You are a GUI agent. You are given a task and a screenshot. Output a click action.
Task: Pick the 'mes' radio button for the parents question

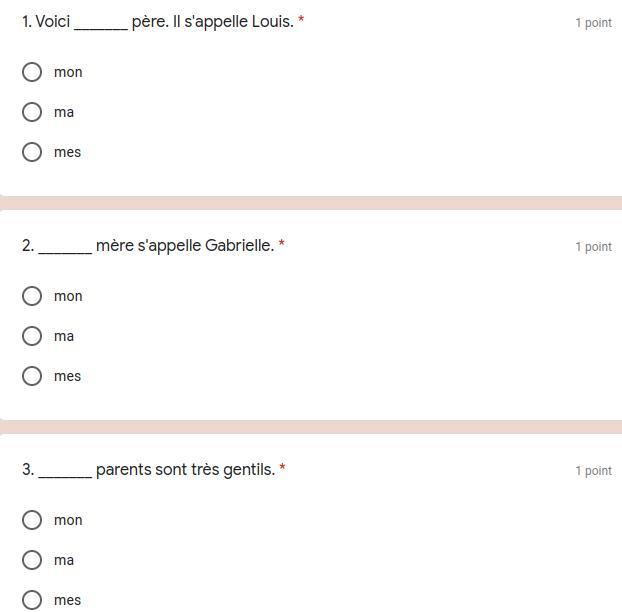32,600
